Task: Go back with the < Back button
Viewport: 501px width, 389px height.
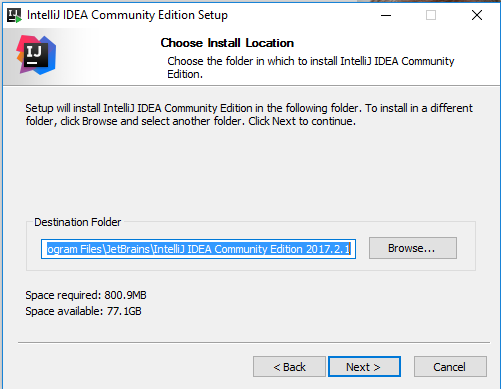Action: (x=289, y=367)
